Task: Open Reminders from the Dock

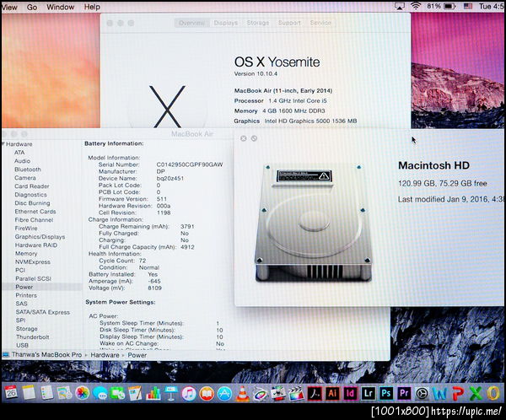Action: (46, 393)
